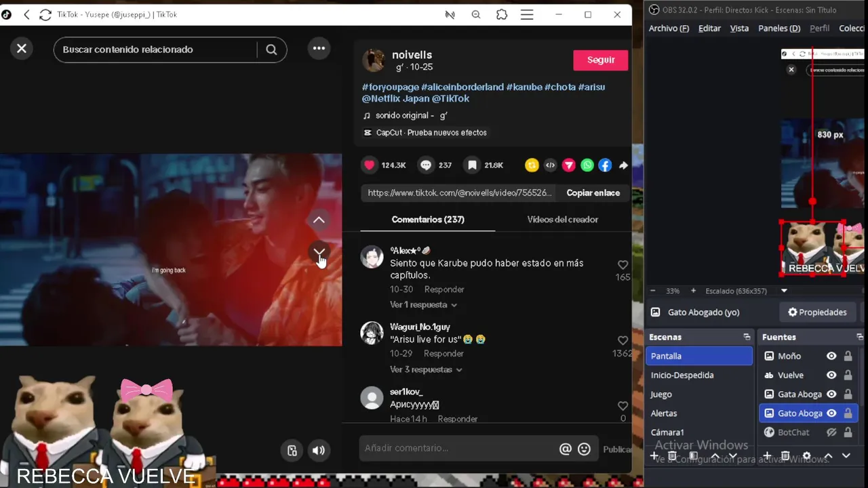Toggle lock on BotChat source
The image size is (868, 488).
[x=848, y=432]
